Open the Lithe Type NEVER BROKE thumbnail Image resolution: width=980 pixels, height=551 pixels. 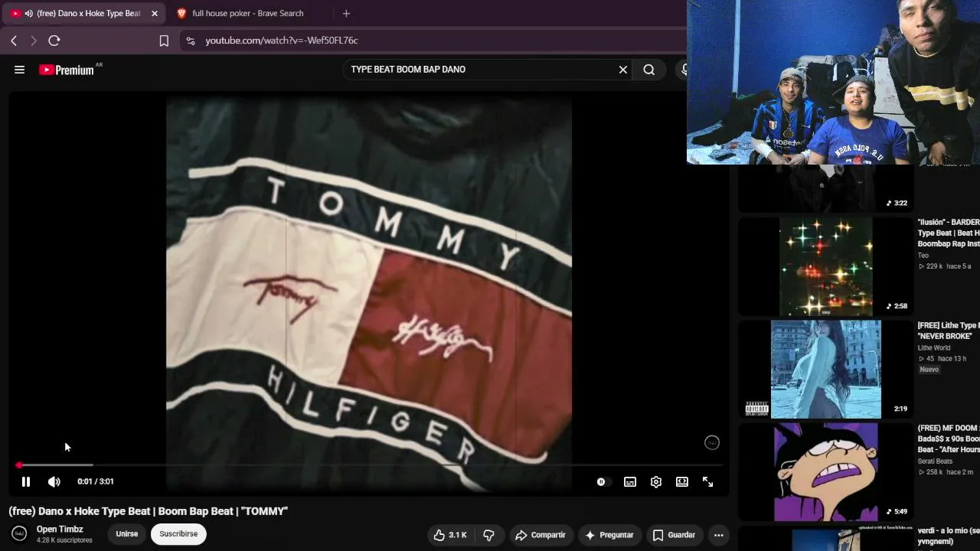point(825,370)
